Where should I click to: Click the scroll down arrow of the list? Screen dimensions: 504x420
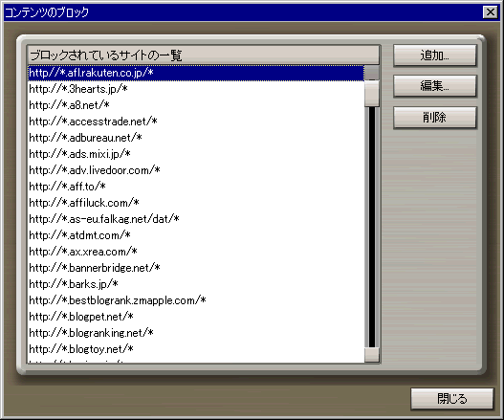coord(372,355)
